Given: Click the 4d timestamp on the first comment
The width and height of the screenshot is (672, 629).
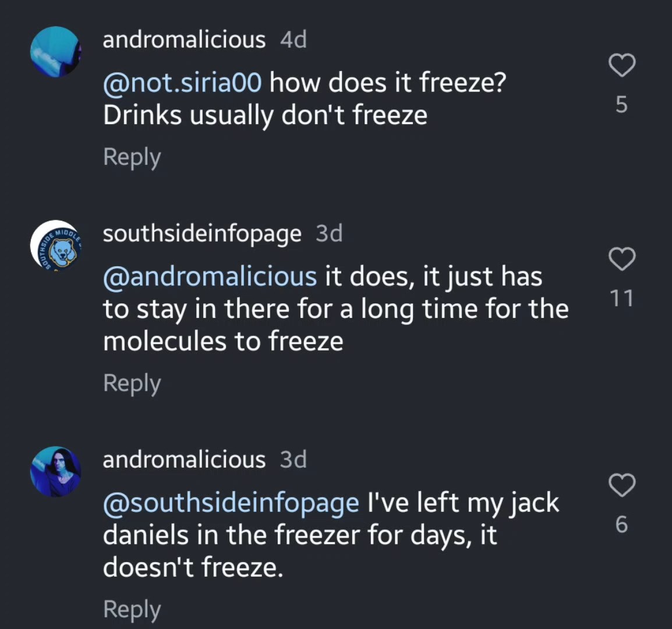Looking at the screenshot, I should point(293,40).
